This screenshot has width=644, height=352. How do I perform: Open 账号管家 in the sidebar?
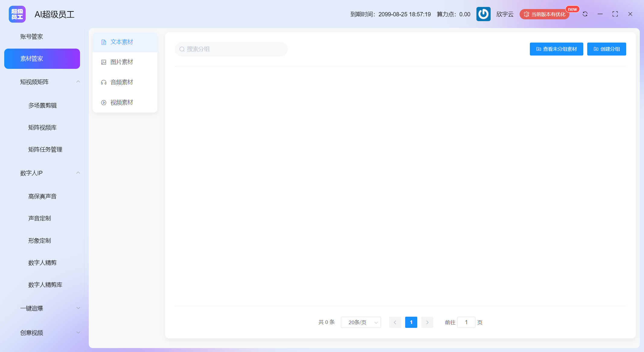(x=42, y=37)
